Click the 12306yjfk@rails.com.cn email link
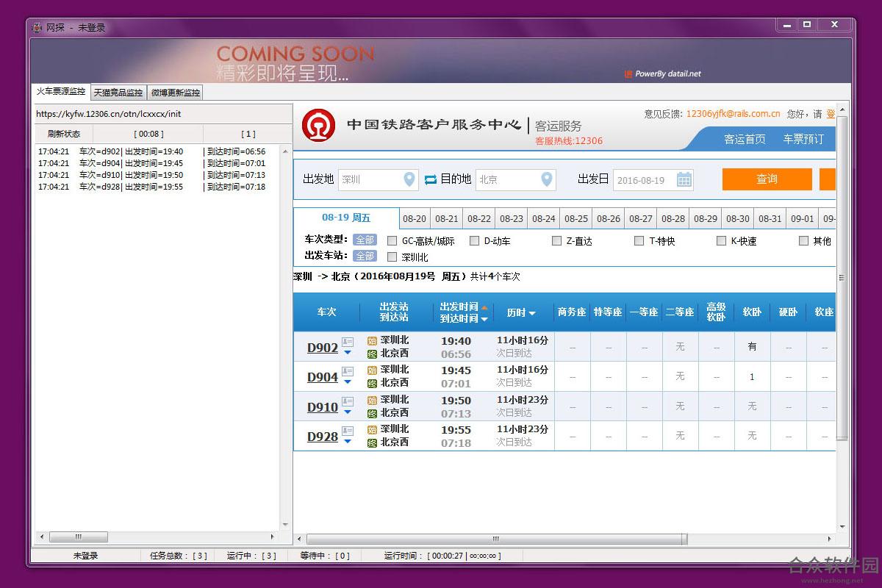This screenshot has width=882, height=588. tap(733, 114)
